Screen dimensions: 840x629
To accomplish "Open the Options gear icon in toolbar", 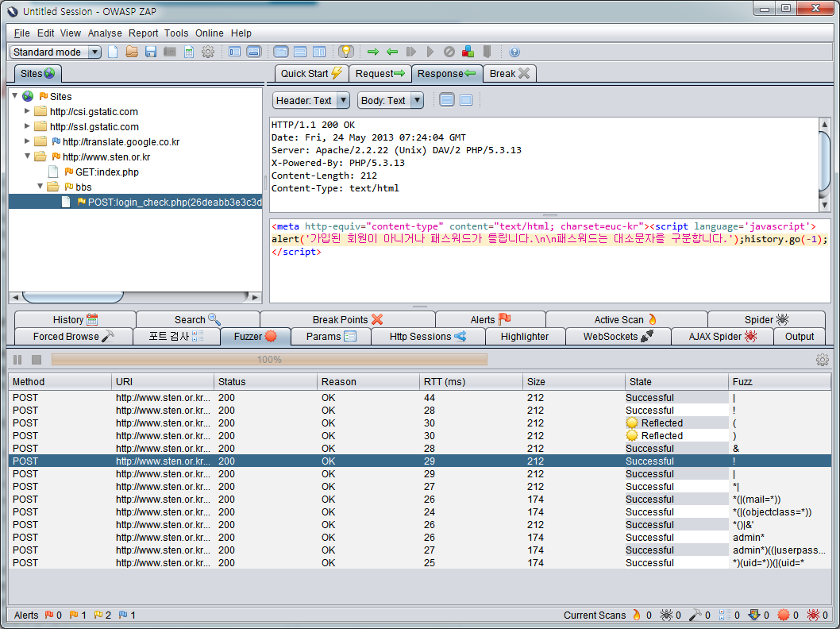I will pos(208,52).
